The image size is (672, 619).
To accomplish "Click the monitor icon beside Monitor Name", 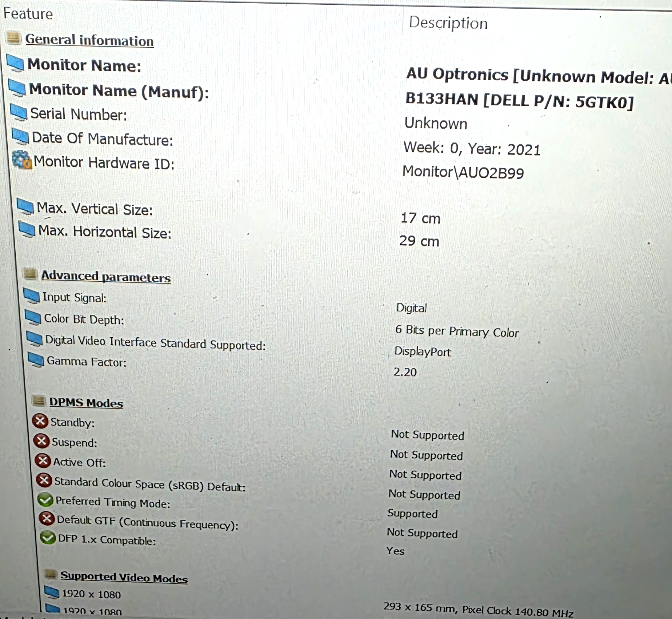I will (15, 63).
